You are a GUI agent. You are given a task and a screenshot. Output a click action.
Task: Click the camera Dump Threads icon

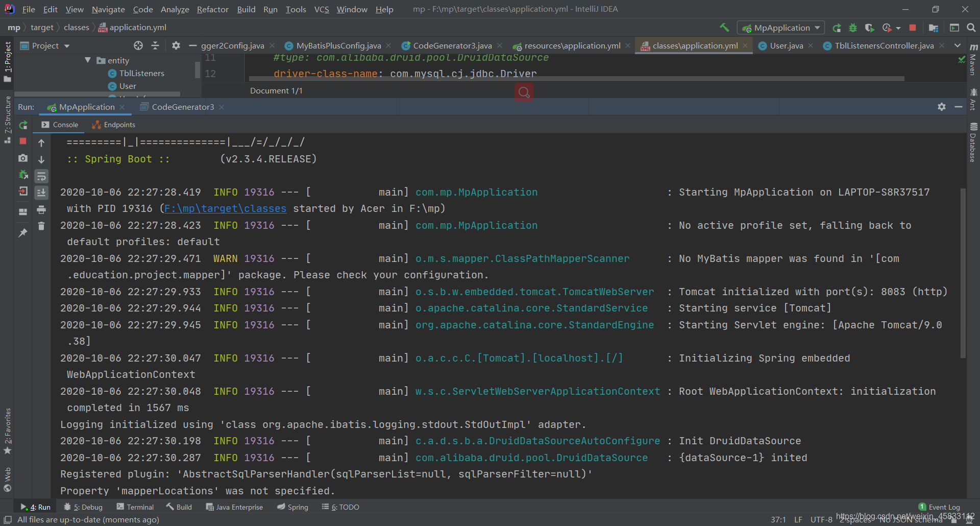tap(23, 158)
